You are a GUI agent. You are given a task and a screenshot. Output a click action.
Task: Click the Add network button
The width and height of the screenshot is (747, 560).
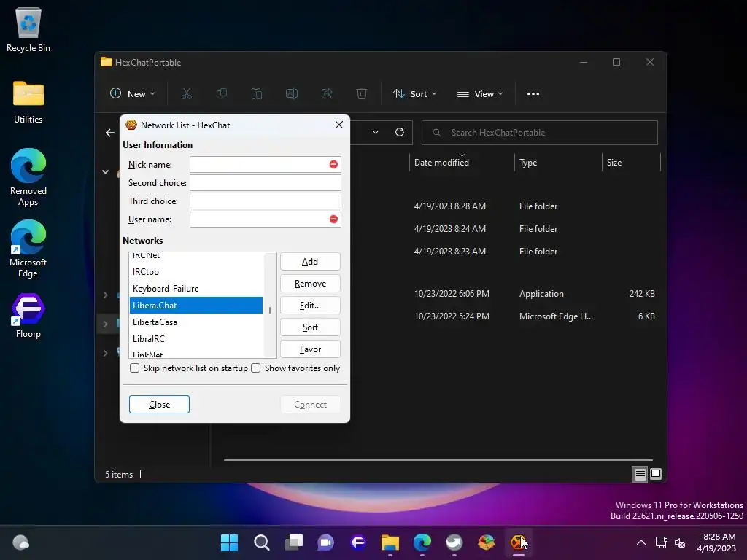pos(310,262)
